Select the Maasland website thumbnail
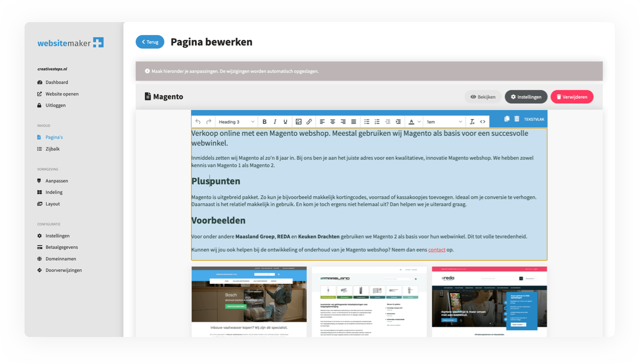 coord(369,302)
